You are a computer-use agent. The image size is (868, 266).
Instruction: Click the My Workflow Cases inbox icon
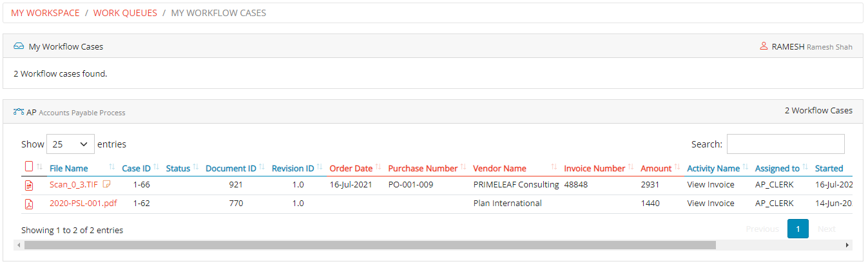[x=19, y=46]
